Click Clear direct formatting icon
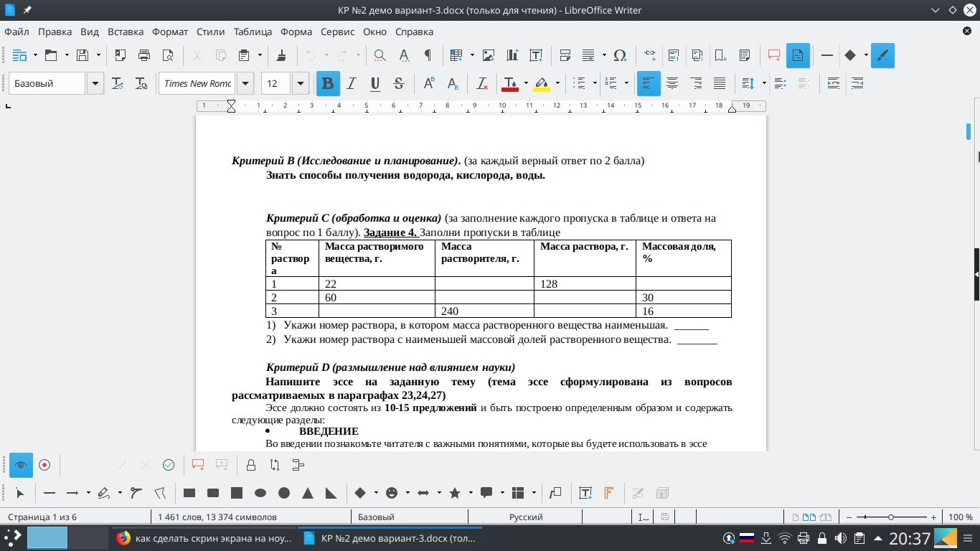The height and width of the screenshot is (551, 980). 483,84
